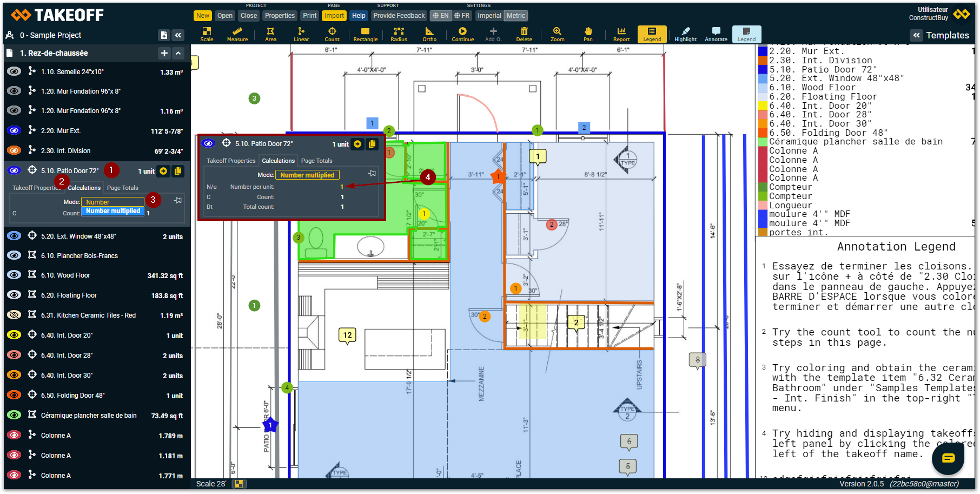Click the Highlight marker tool
Viewport: 980px width, 494px height.
click(685, 34)
